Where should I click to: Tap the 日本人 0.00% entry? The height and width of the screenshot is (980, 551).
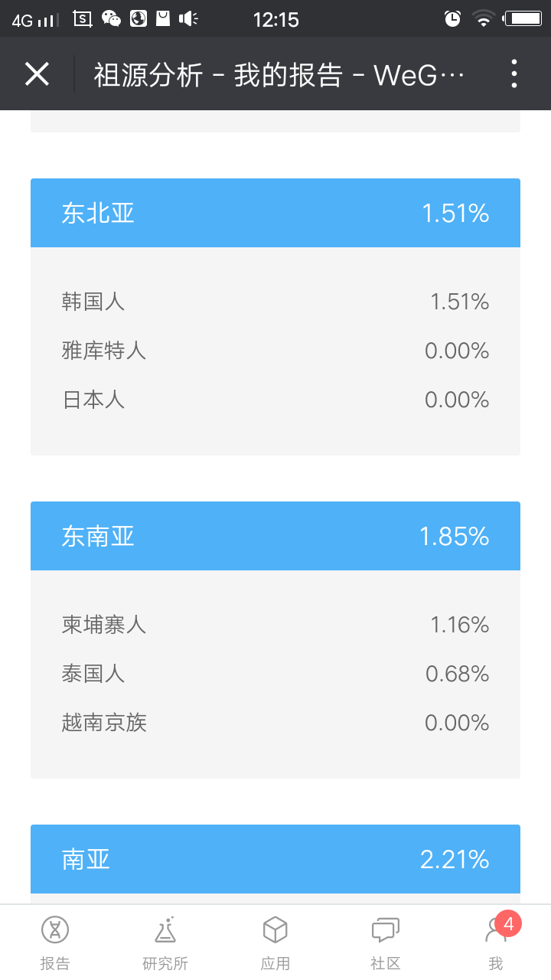pyautogui.click(x=275, y=400)
